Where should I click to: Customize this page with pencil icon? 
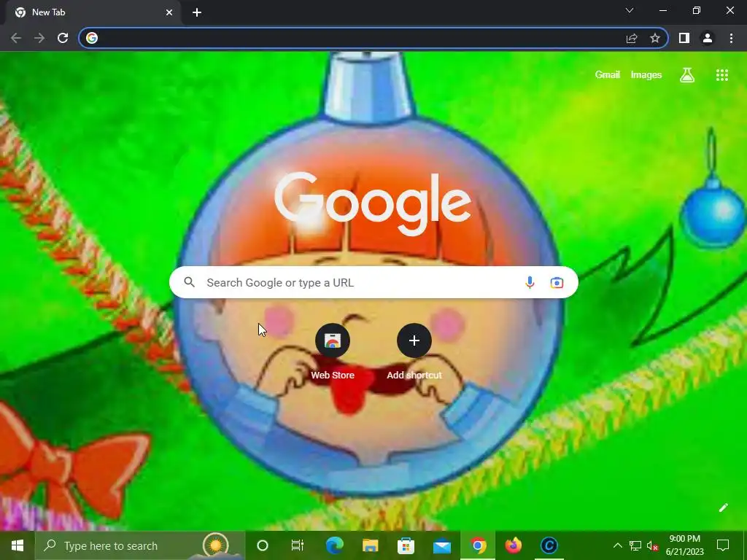(723, 507)
